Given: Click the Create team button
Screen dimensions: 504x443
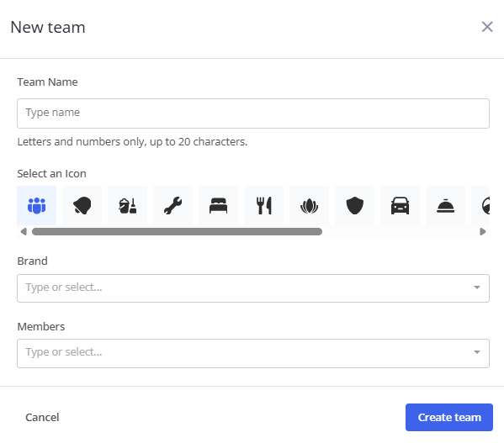Looking at the screenshot, I should (x=449, y=417).
